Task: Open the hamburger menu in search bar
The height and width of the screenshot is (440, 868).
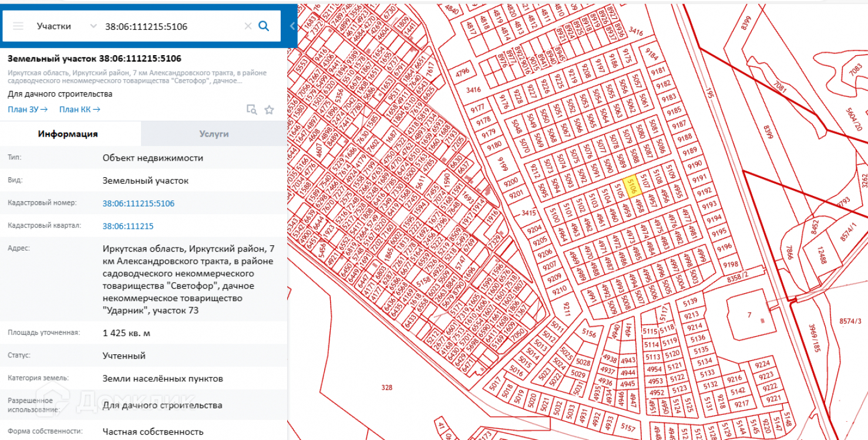Action: 18,26
